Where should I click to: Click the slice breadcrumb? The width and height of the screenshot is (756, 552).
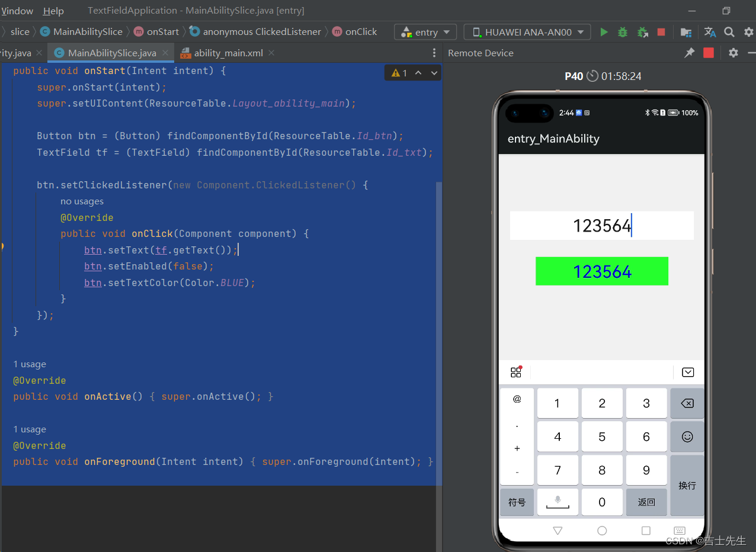[20, 32]
